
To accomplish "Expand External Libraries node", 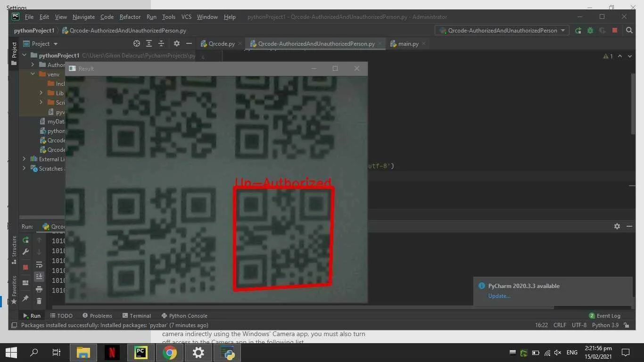I will point(24,159).
